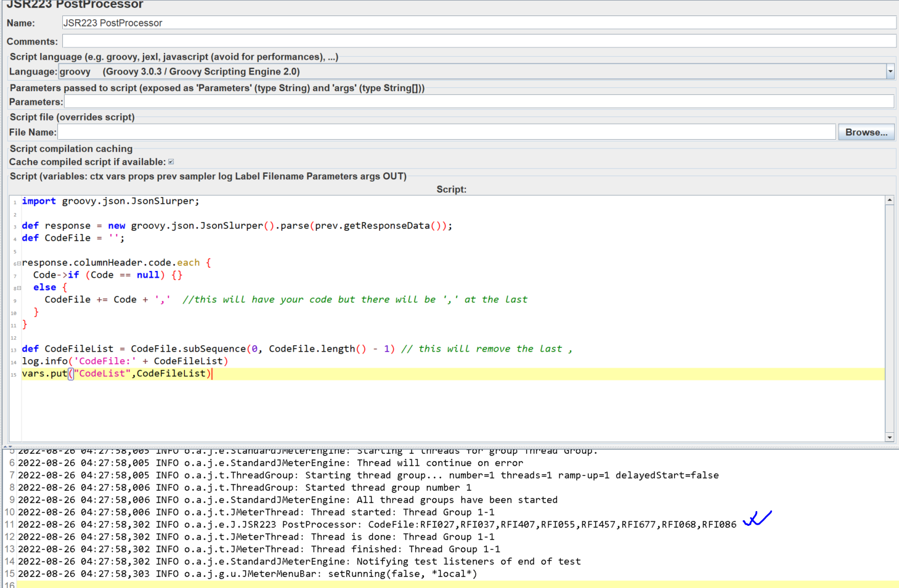Click the 'response.columnHeader.code.each {' line
This screenshot has height=588, width=899.
coord(116,263)
